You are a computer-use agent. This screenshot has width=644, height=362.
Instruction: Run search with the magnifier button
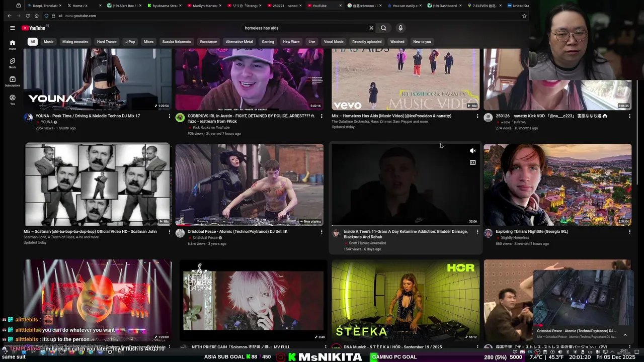383,28
